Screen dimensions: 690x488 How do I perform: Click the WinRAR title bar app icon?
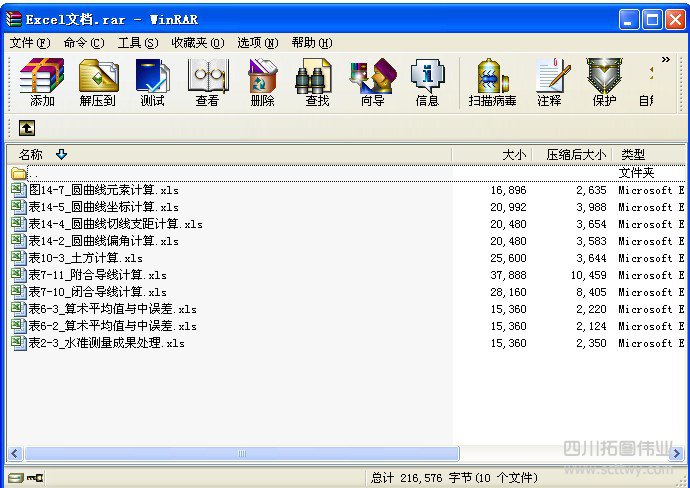(x=14, y=19)
